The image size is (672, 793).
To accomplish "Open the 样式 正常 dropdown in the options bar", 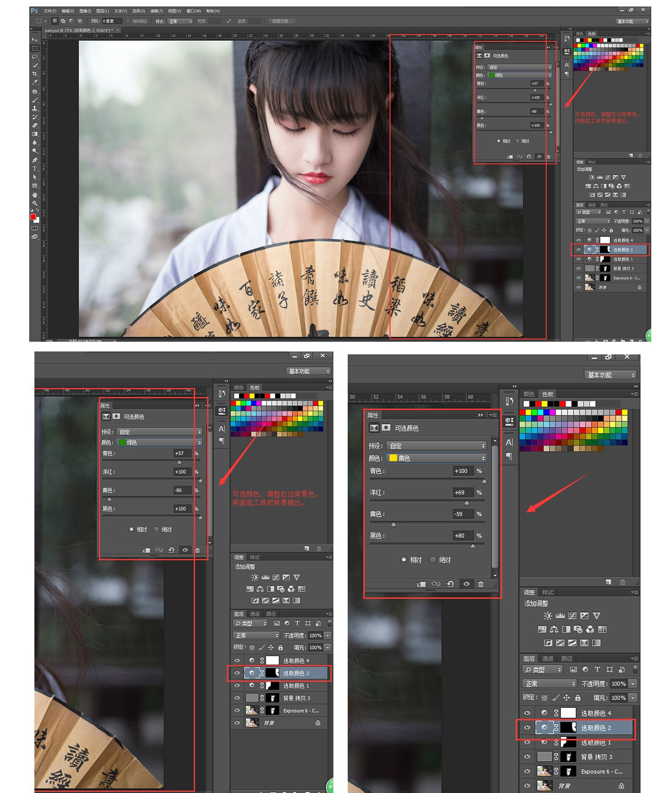I will 180,21.
